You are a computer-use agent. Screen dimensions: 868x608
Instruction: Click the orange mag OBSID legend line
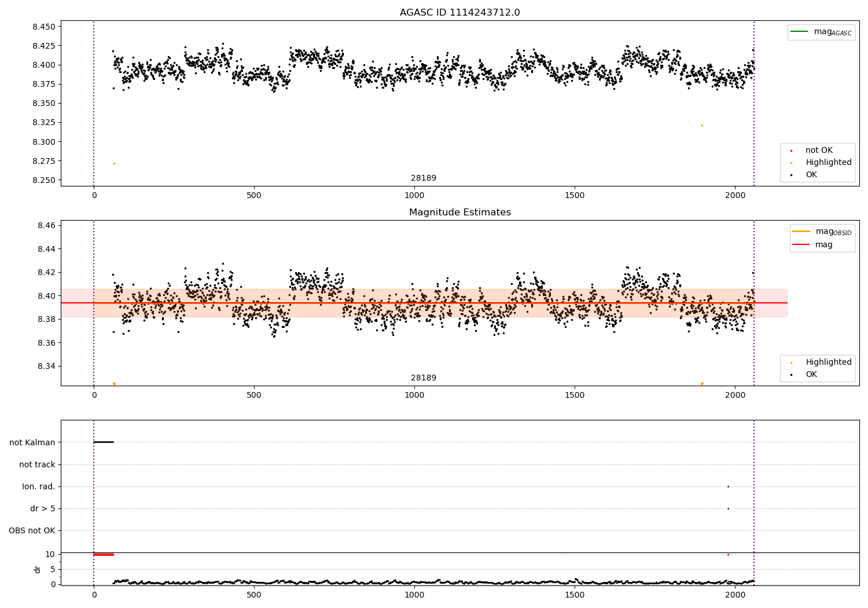801,232
